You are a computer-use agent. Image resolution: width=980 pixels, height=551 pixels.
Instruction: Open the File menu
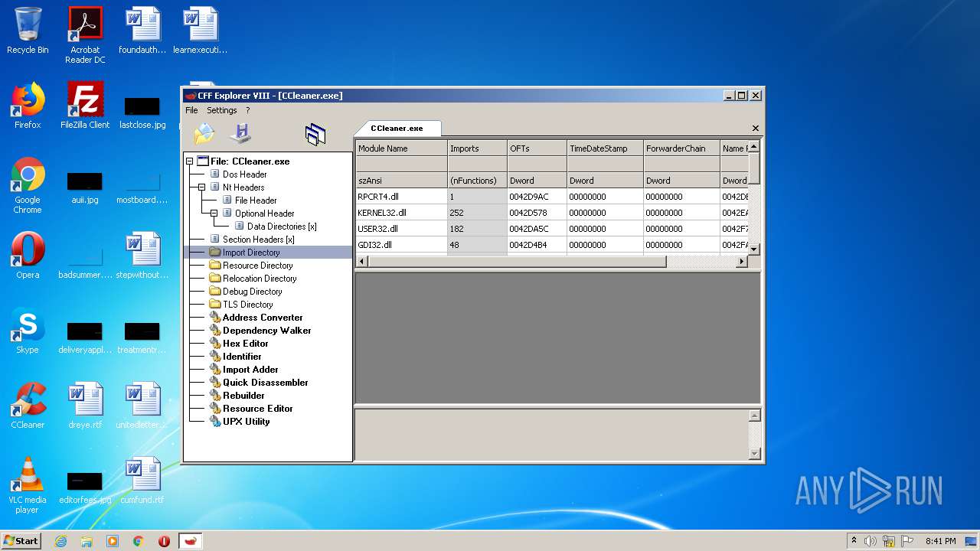[191, 110]
